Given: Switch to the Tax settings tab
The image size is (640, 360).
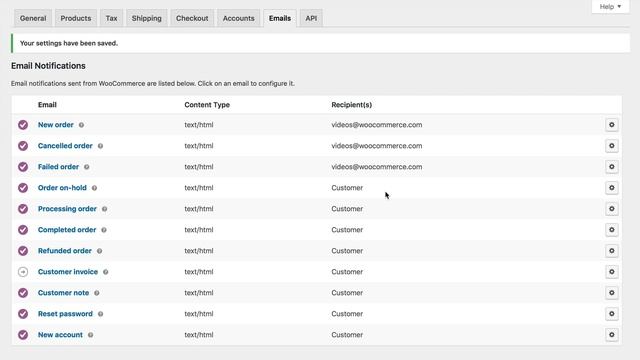Looking at the screenshot, I should click(x=111, y=18).
